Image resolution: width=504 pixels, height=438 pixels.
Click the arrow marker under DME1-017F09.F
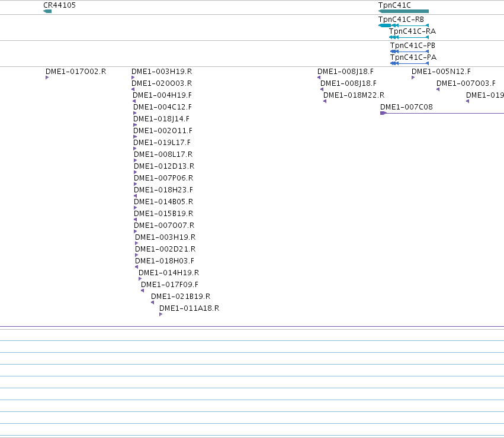142,291
